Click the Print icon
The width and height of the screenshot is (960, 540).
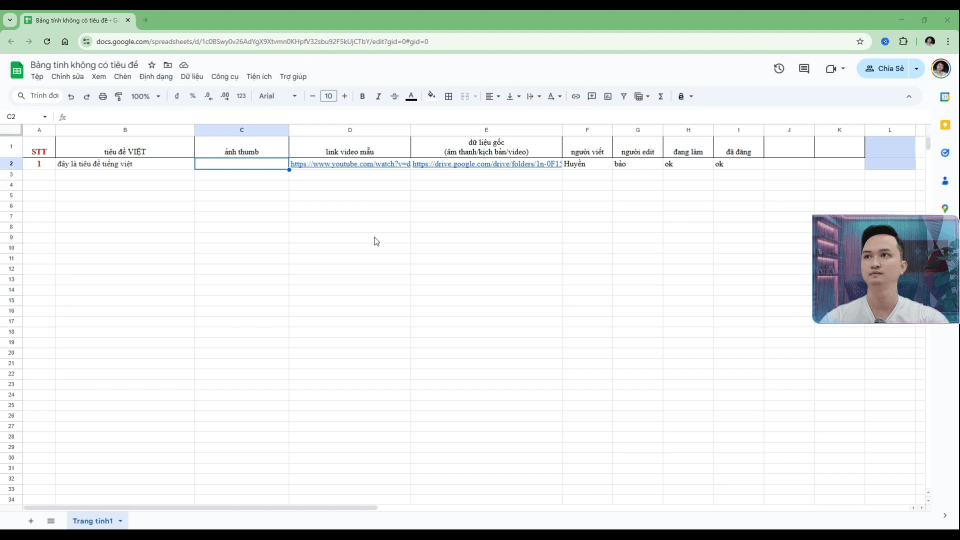(102, 97)
